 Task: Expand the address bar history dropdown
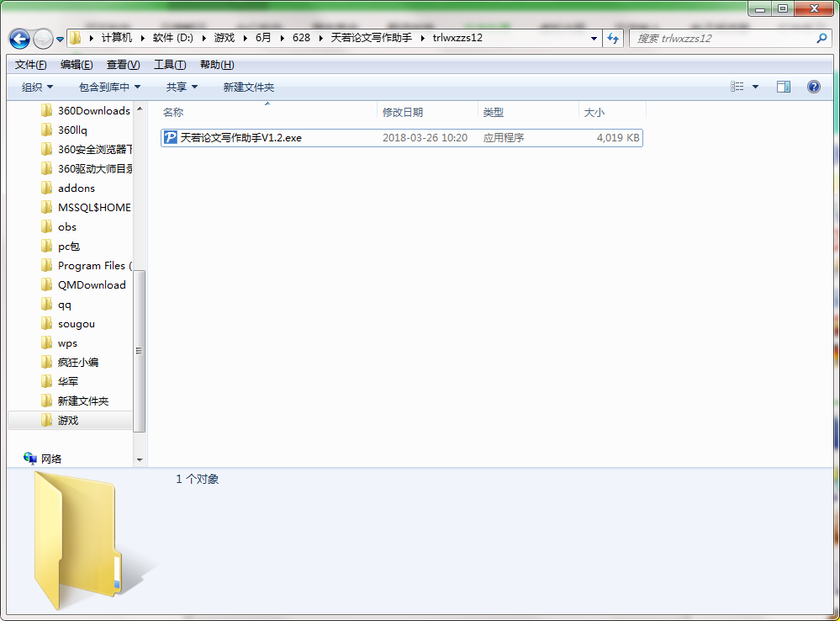tap(594, 38)
